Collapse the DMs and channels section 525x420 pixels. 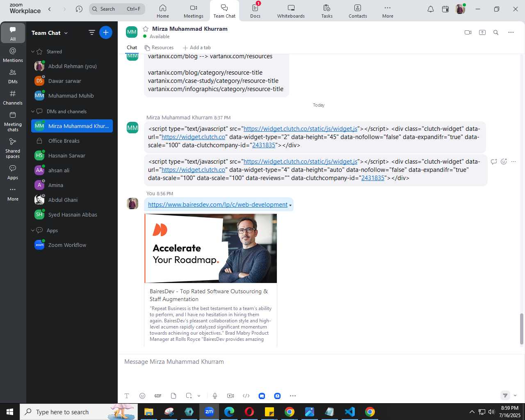[33, 112]
